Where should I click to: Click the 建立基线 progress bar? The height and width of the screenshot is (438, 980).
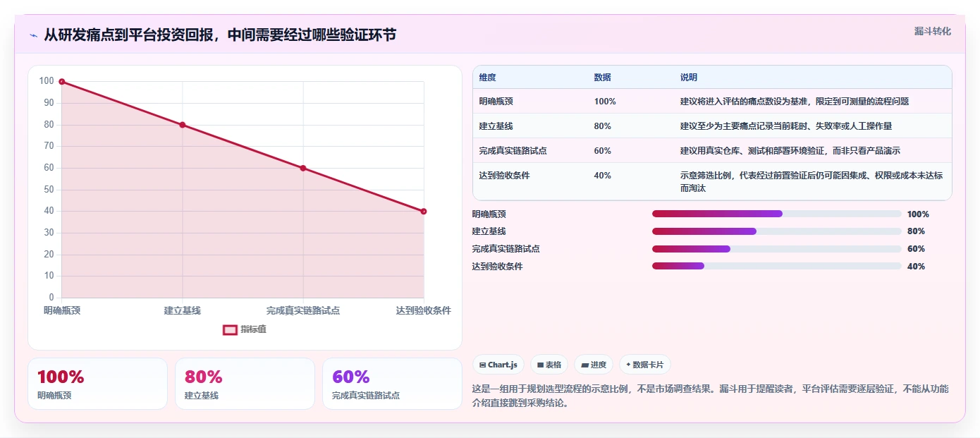click(x=777, y=231)
